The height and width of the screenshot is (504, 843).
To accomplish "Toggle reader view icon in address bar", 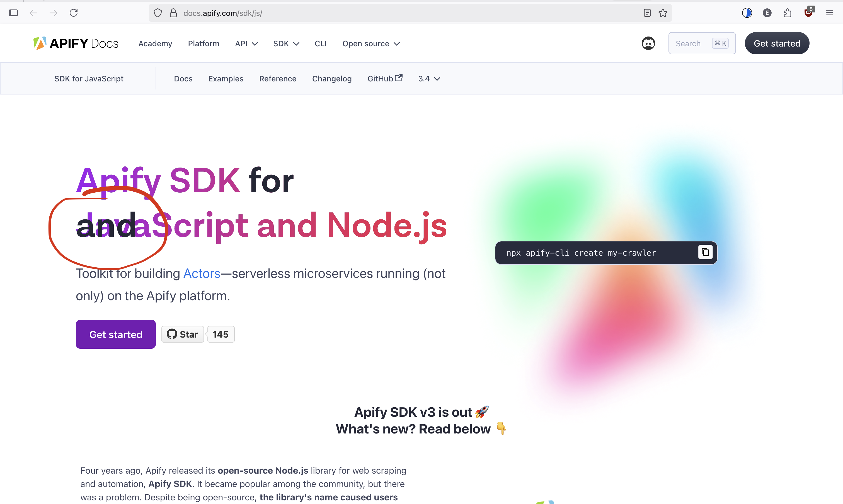I will point(647,13).
